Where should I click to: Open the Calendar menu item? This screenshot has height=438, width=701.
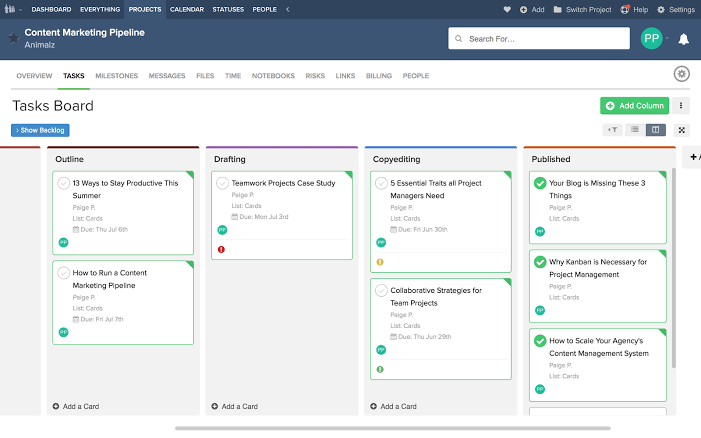[x=187, y=9]
